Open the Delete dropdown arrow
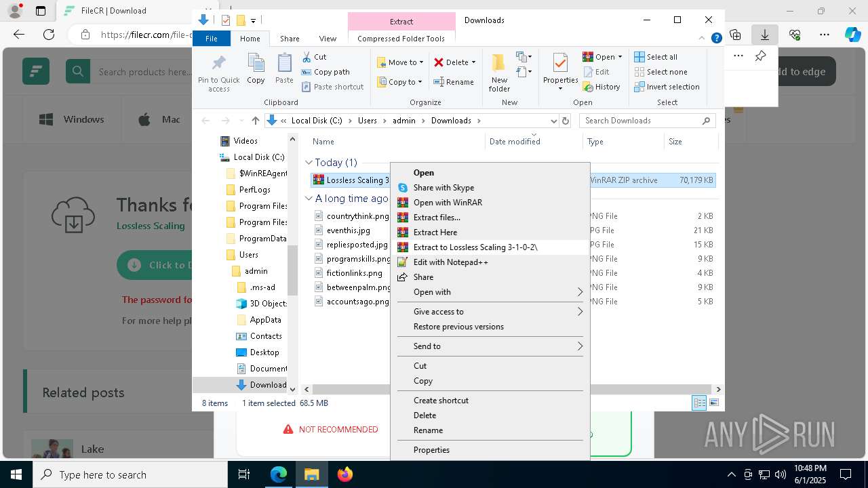This screenshot has width=868, height=488. click(x=473, y=62)
